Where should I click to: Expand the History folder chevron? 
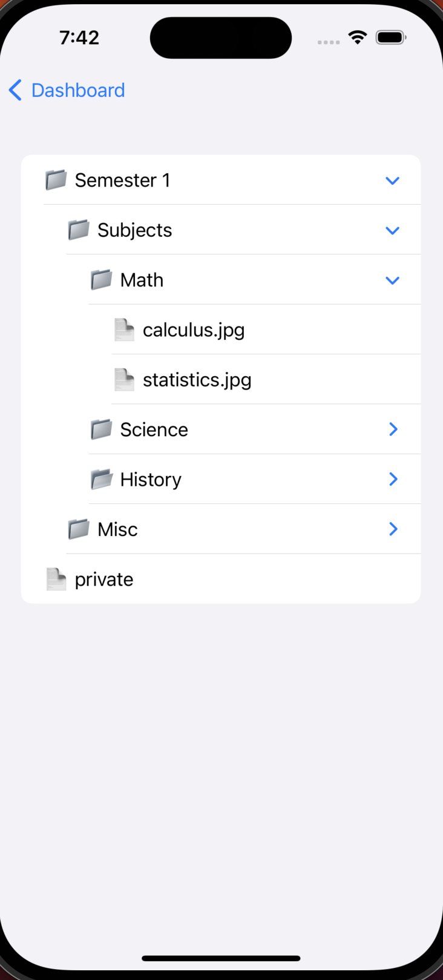coord(393,479)
